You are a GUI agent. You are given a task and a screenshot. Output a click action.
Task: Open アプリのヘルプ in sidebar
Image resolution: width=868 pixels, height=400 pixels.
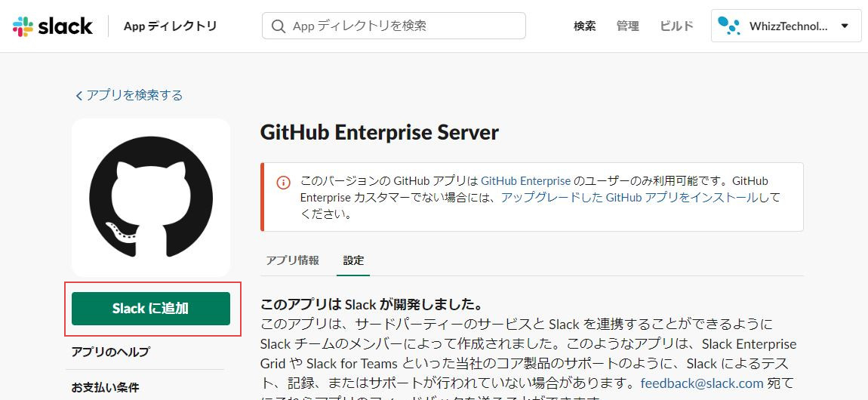110,352
